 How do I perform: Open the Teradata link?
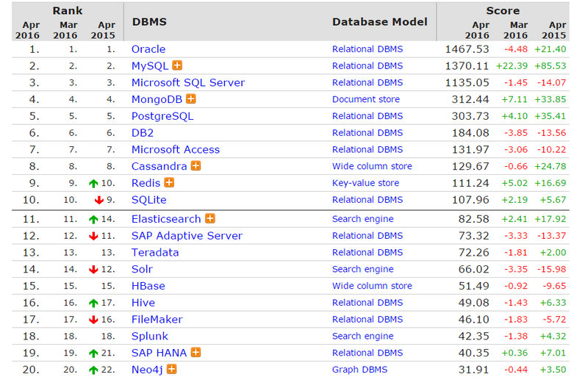pyautogui.click(x=155, y=253)
